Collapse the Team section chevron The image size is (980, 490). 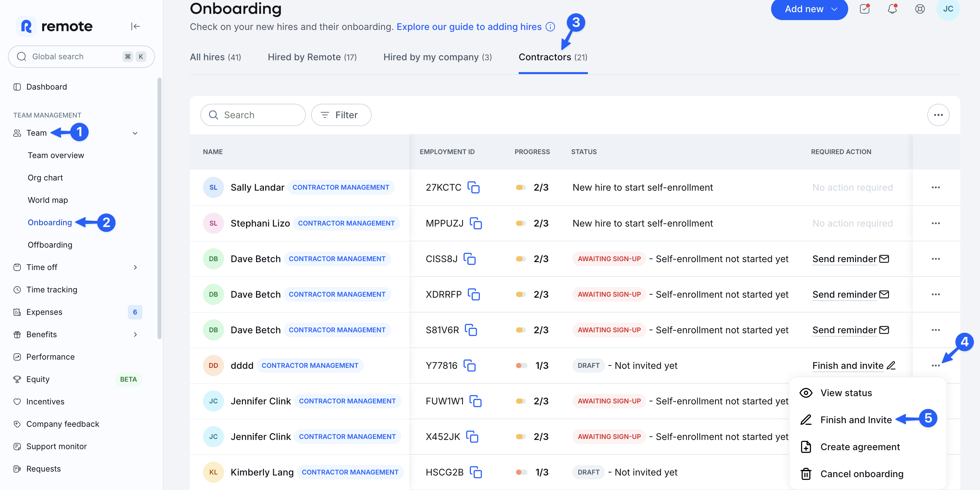point(135,133)
